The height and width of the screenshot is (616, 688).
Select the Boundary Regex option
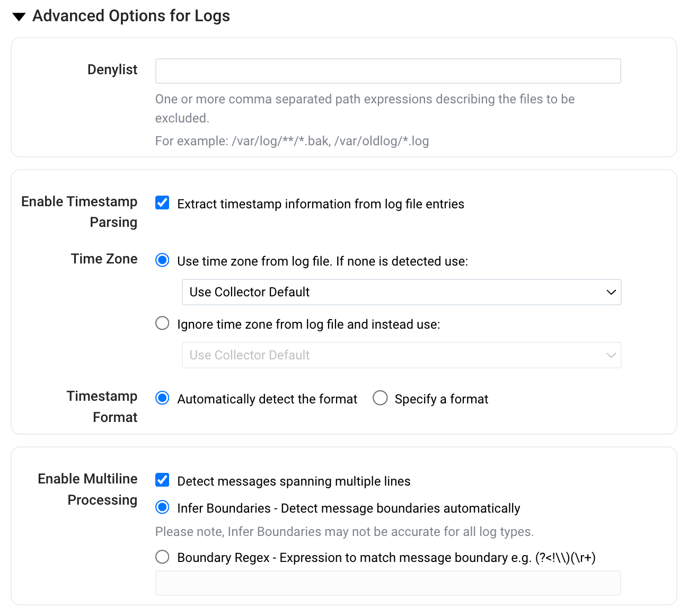[162, 557]
